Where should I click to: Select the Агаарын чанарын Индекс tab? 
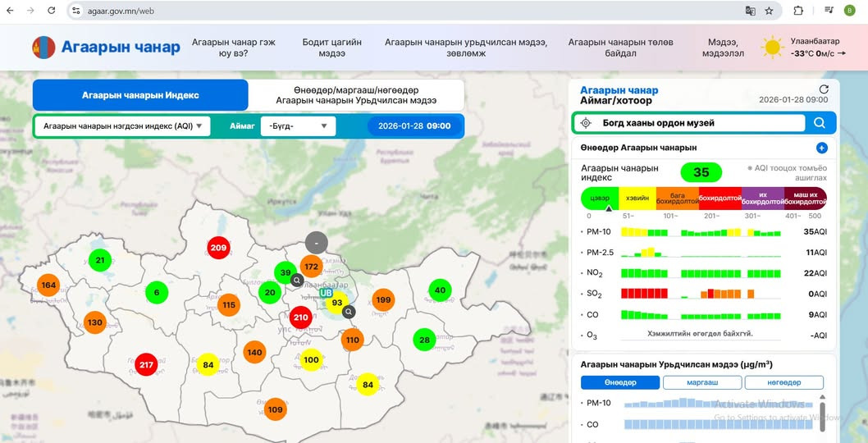tap(140, 95)
